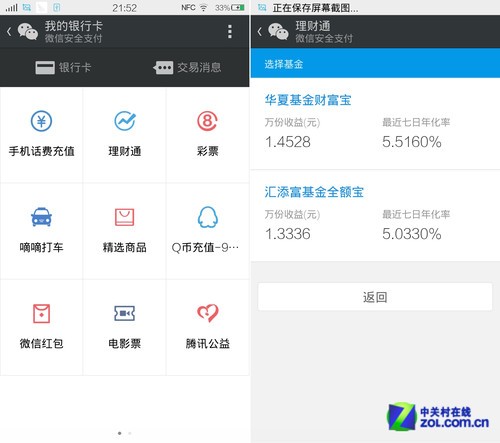Tap the first page indicator dot
500x443 pixels.
click(x=120, y=433)
